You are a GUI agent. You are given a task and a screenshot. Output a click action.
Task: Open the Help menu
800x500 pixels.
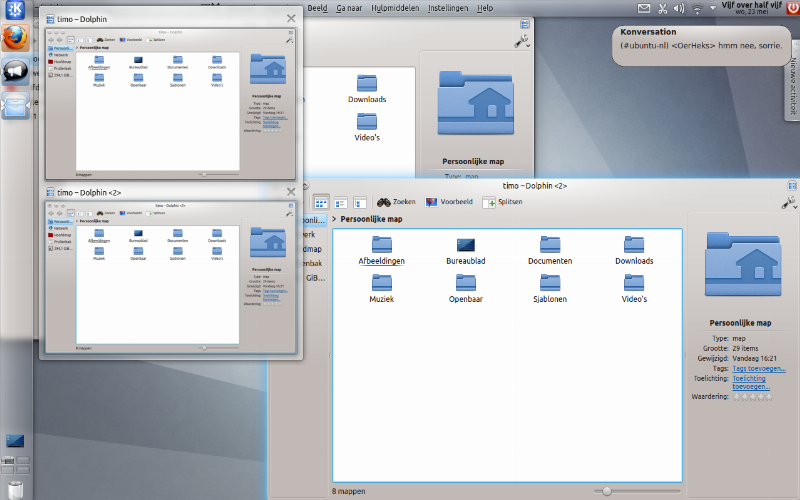485,8
